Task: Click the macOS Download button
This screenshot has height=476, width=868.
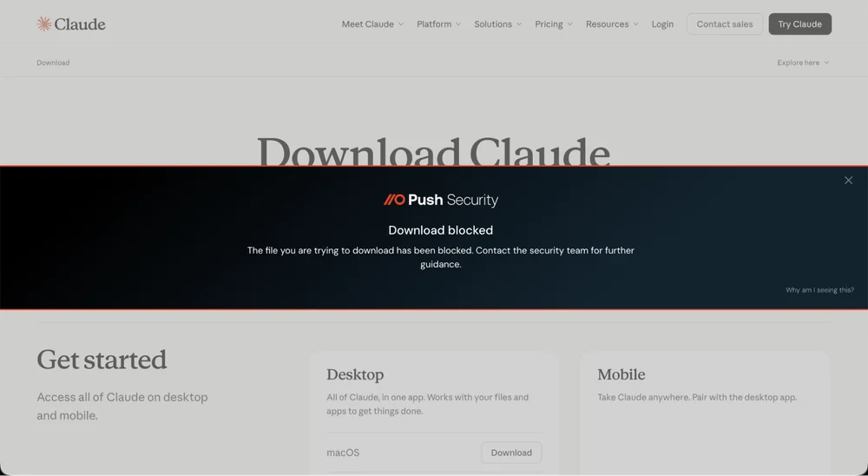Action: 511,453
